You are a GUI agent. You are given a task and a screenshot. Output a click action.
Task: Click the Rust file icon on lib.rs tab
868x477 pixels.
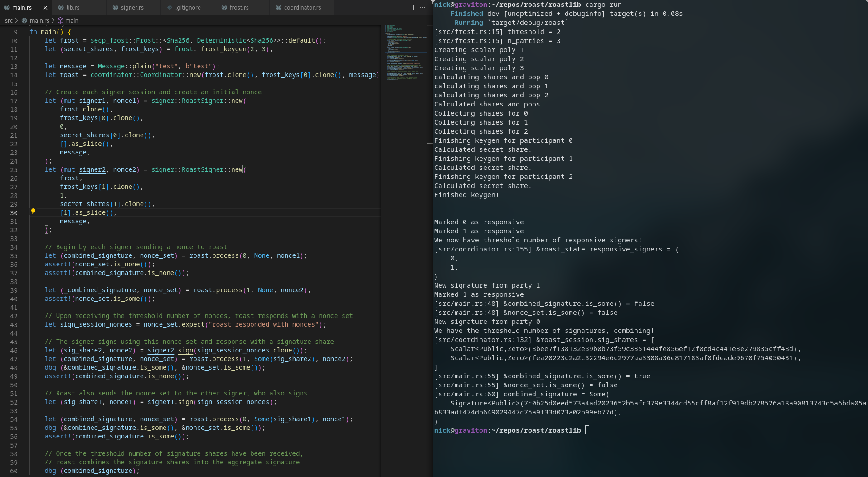pyautogui.click(x=61, y=8)
